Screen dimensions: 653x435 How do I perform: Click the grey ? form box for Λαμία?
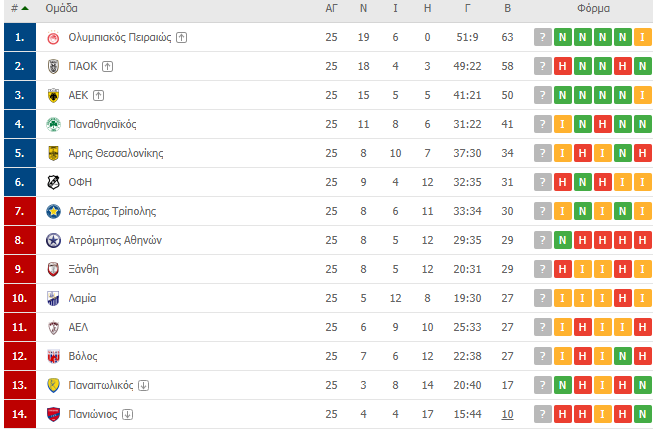click(x=543, y=298)
